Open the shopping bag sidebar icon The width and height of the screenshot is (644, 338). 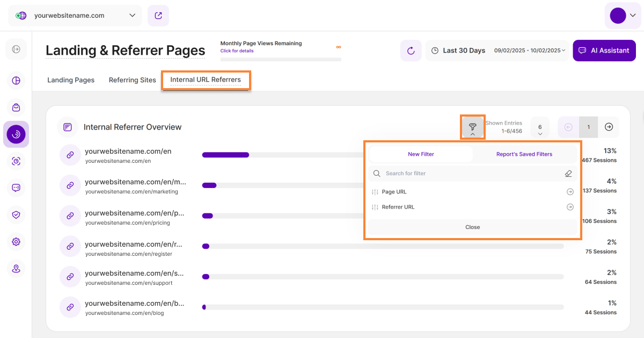coord(16,107)
